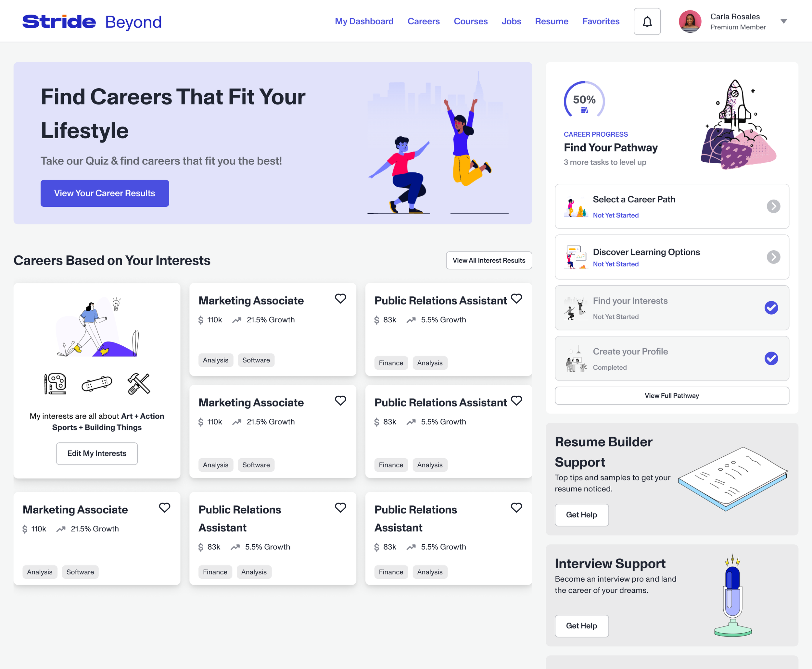Toggle the Create your Profile checkmark
812x669 pixels.
(771, 358)
